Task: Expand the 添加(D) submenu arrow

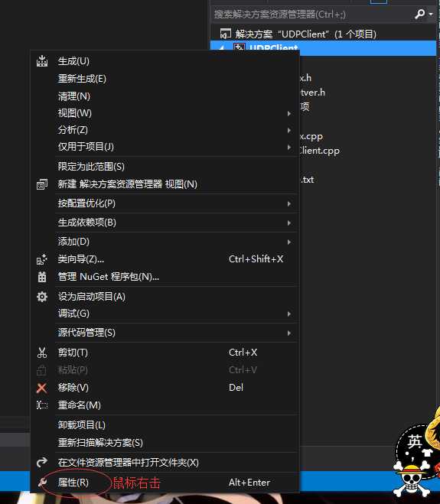Action: click(x=289, y=242)
